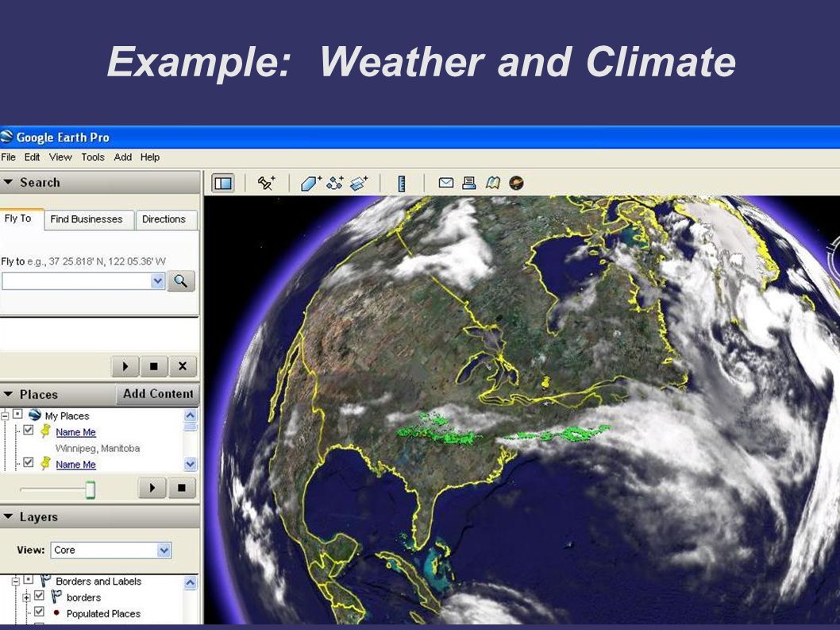
Task: Open the Add menu
Action: [123, 157]
